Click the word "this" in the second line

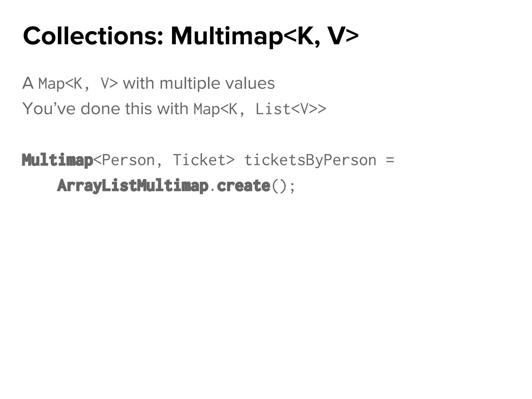(x=138, y=109)
